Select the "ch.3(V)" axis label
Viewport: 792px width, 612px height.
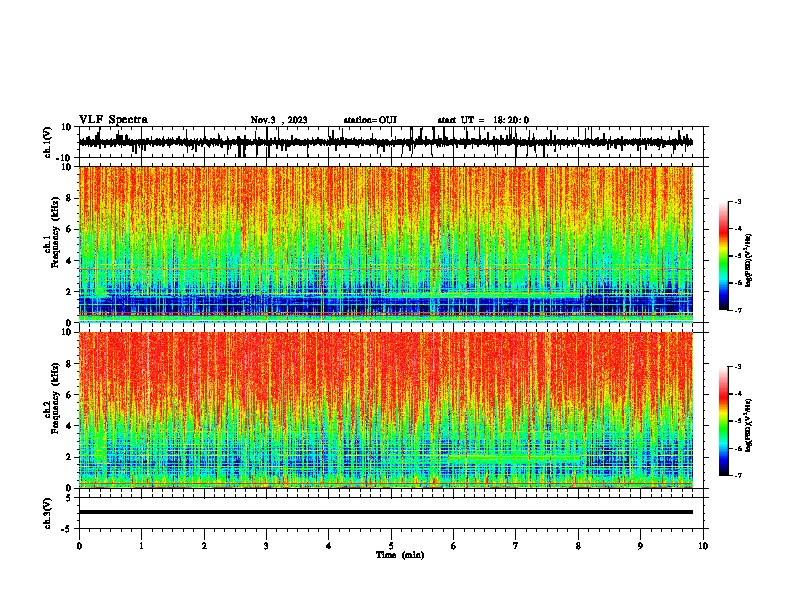point(48,513)
